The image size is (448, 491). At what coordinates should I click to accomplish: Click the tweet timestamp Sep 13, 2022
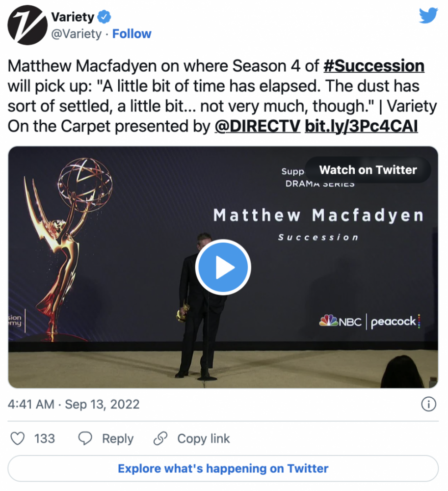(103, 404)
